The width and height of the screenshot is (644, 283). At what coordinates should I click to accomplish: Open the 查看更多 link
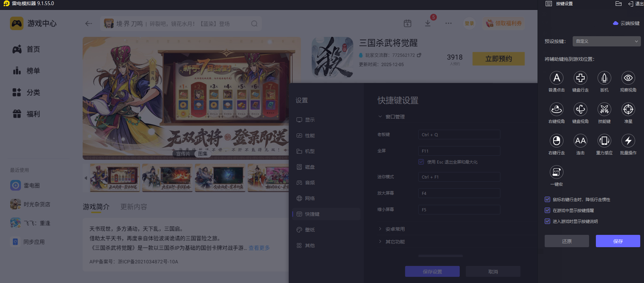click(259, 248)
